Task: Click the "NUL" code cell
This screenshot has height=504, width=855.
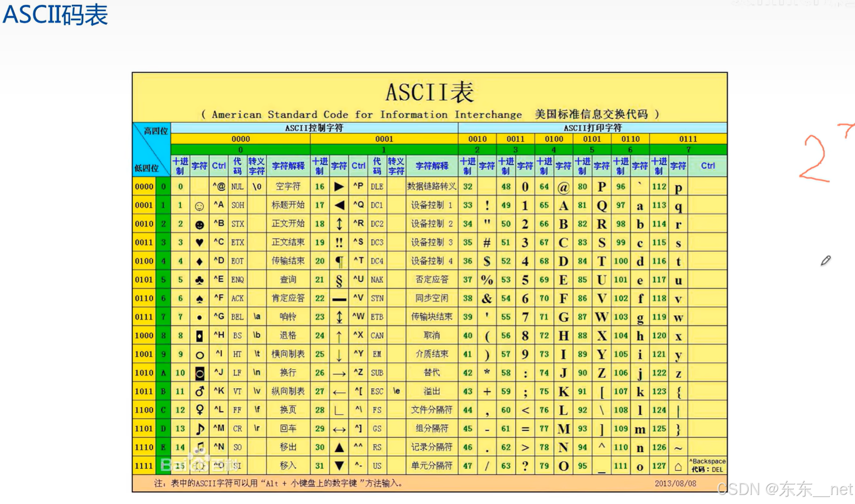Action: pyautogui.click(x=237, y=187)
